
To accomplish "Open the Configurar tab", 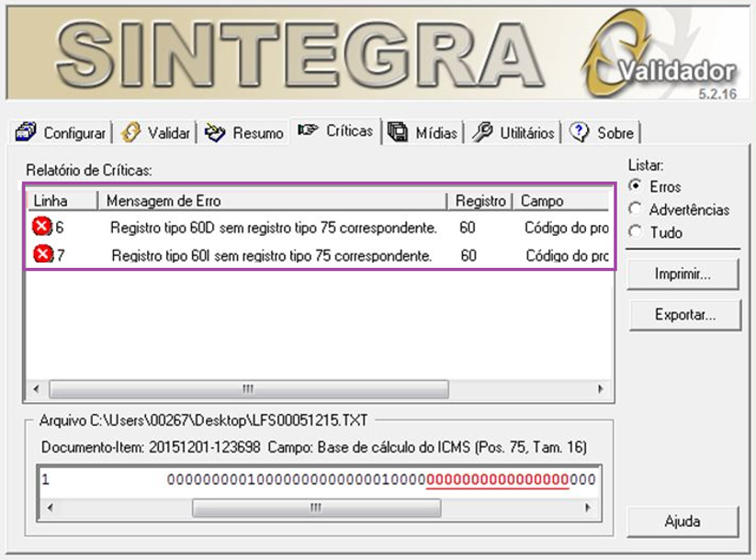I will click(x=61, y=132).
